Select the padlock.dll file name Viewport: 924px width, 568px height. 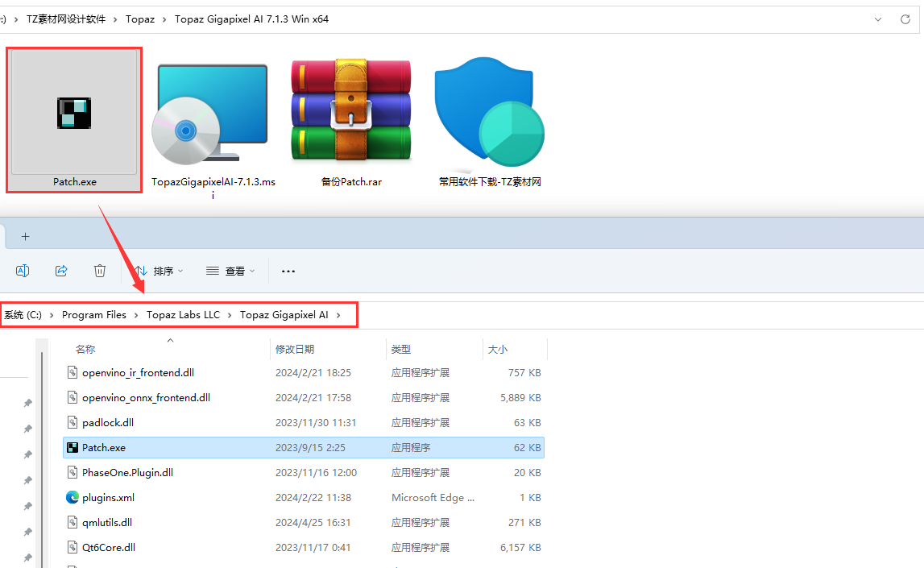coord(108,422)
